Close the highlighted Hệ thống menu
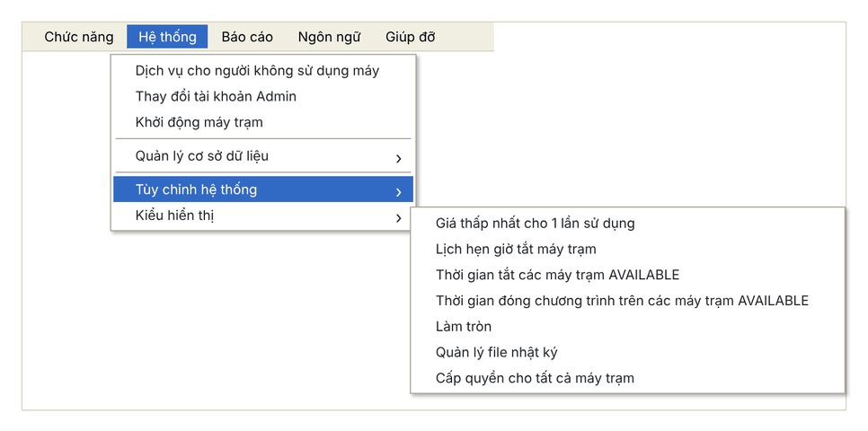Screen dimensions: 868x431 [167, 37]
